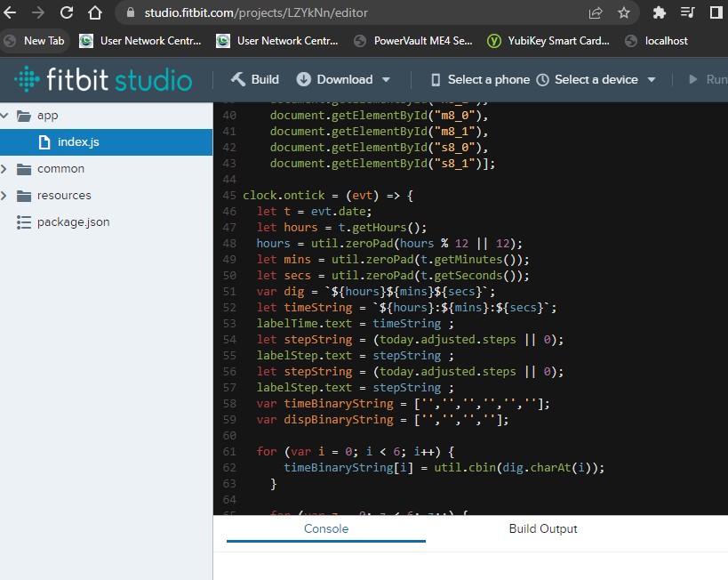Build the project with hammer button
728x580 pixels.
[x=255, y=79]
